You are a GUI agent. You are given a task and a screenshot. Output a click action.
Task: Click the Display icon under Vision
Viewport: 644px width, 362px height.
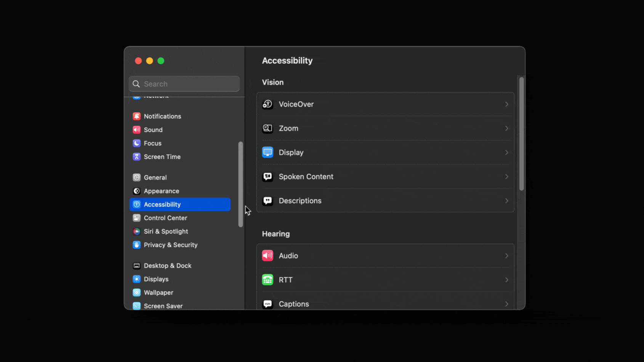point(268,152)
